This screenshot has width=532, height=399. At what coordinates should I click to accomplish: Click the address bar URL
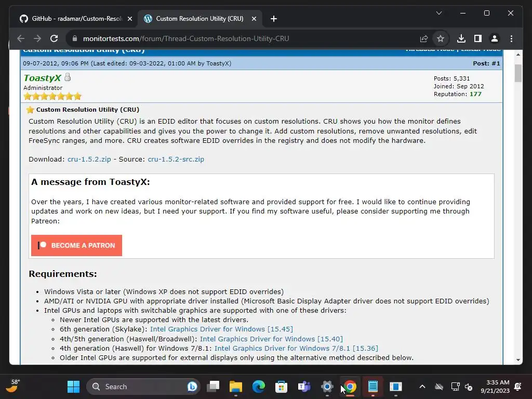click(186, 38)
